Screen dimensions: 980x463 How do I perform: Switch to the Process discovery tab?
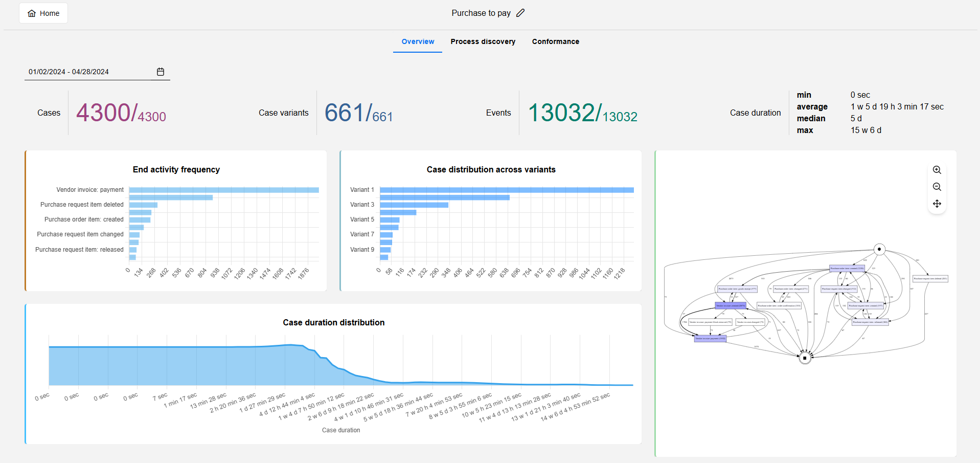483,41
